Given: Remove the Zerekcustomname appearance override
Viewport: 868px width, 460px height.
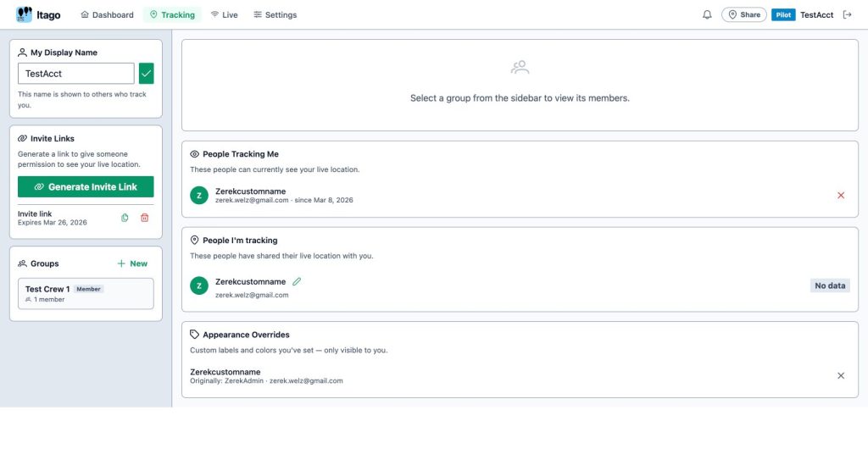Looking at the screenshot, I should click(841, 375).
